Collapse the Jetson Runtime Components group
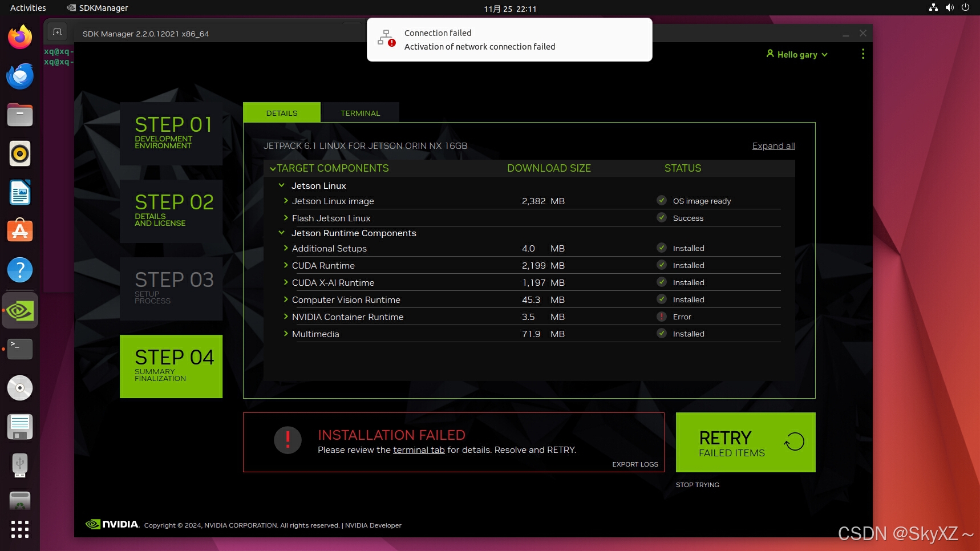Image resolution: width=980 pixels, height=551 pixels. (281, 233)
